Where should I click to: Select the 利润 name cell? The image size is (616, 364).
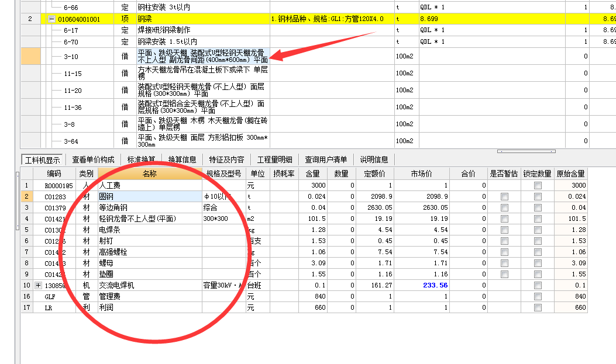(x=150, y=307)
